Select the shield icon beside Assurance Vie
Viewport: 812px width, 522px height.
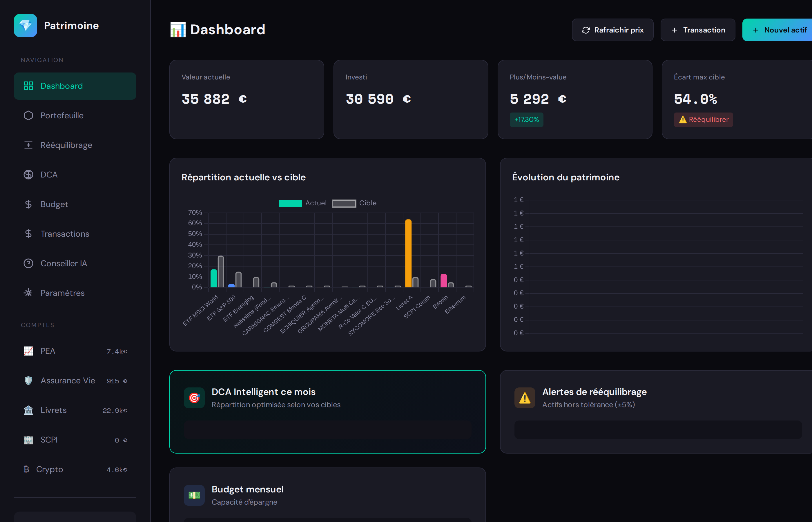(28, 380)
